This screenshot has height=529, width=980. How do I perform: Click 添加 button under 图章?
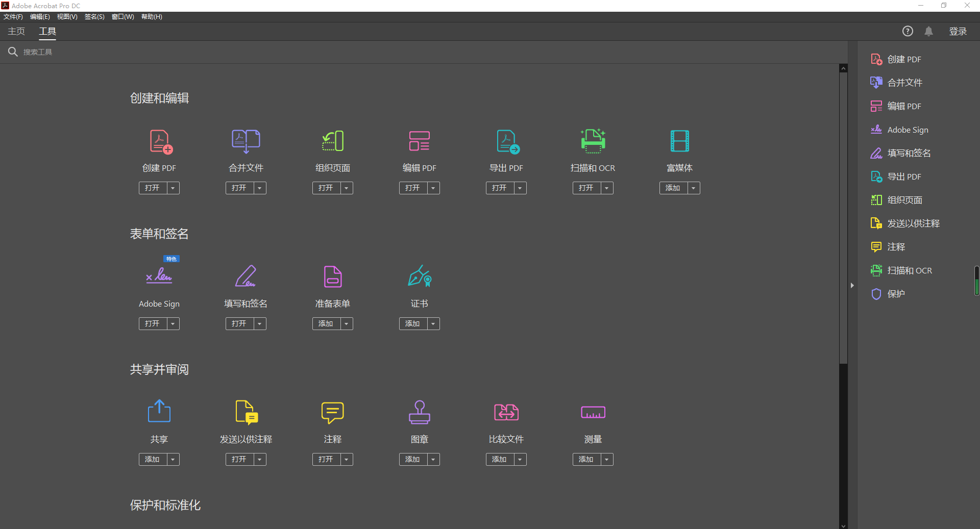coord(413,460)
